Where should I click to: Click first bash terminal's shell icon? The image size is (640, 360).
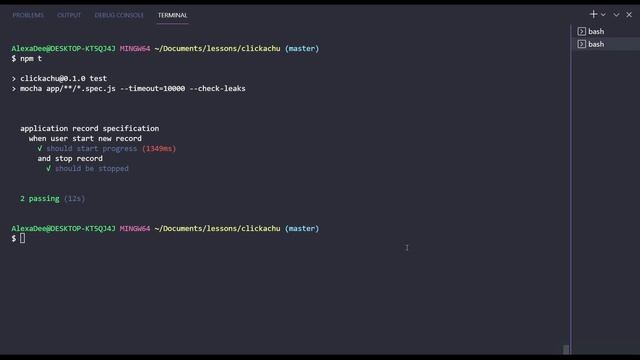tap(582, 31)
